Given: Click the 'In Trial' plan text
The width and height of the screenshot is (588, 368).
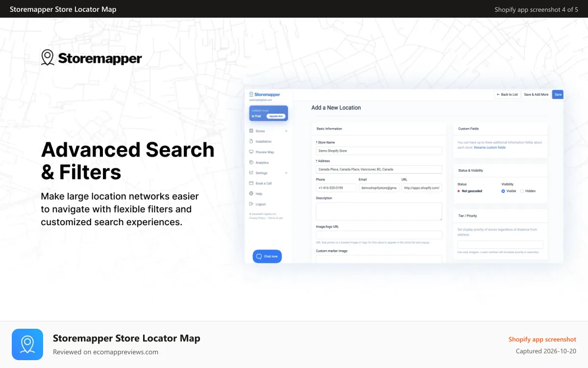Looking at the screenshot, I should (256, 116).
